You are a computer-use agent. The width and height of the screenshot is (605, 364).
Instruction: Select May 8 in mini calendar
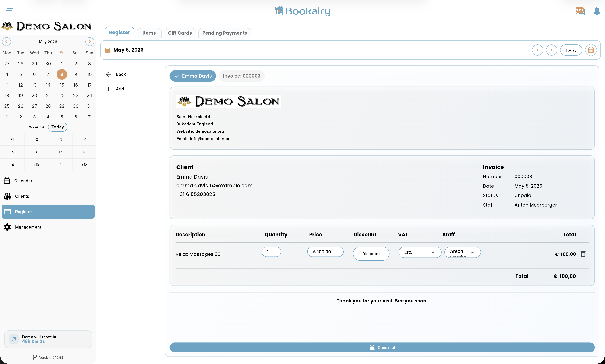[x=62, y=74]
